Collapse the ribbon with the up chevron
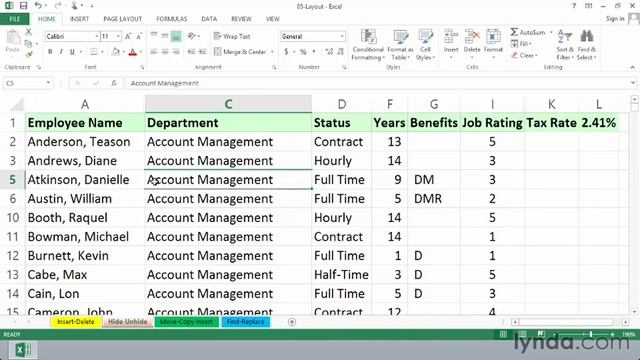 point(632,67)
